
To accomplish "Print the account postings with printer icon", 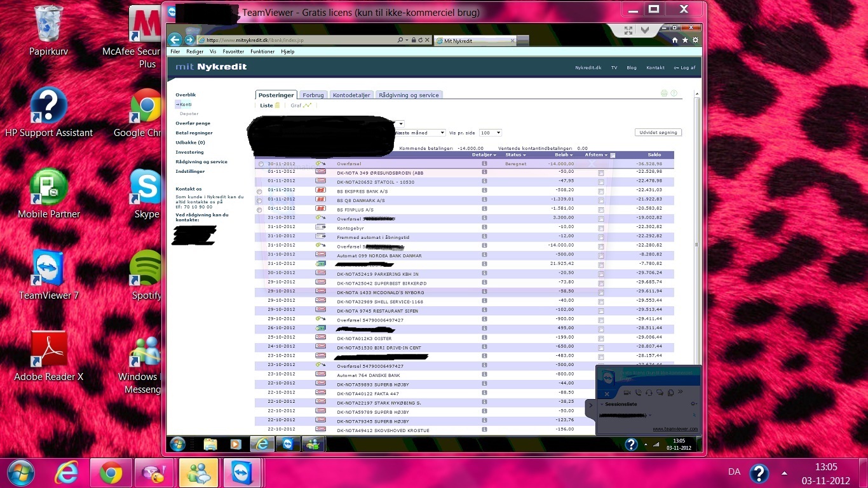I will tap(664, 93).
